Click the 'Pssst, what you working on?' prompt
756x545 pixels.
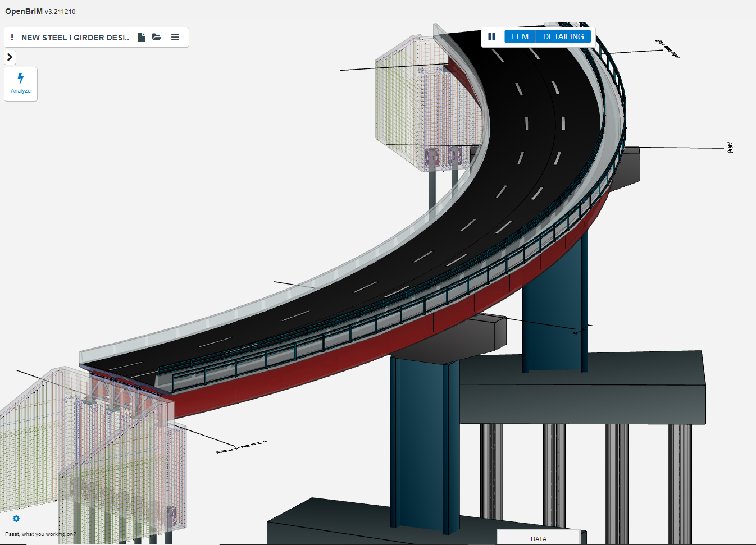(40, 534)
